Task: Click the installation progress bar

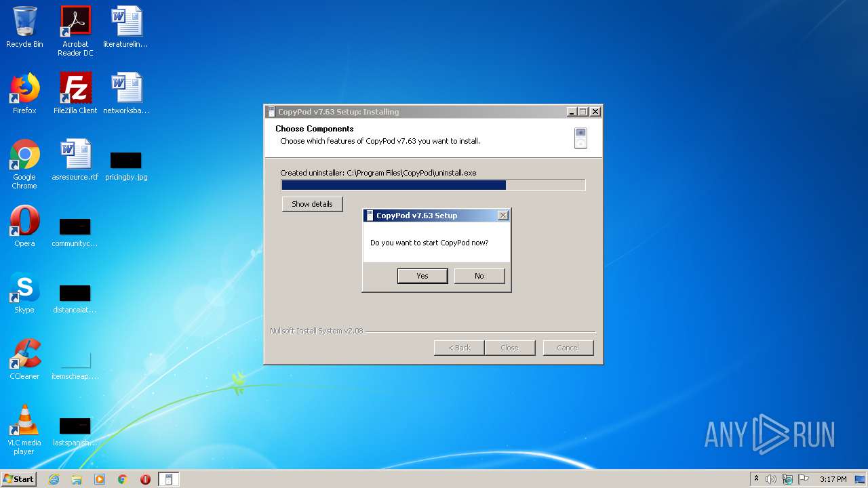Action: tap(433, 185)
